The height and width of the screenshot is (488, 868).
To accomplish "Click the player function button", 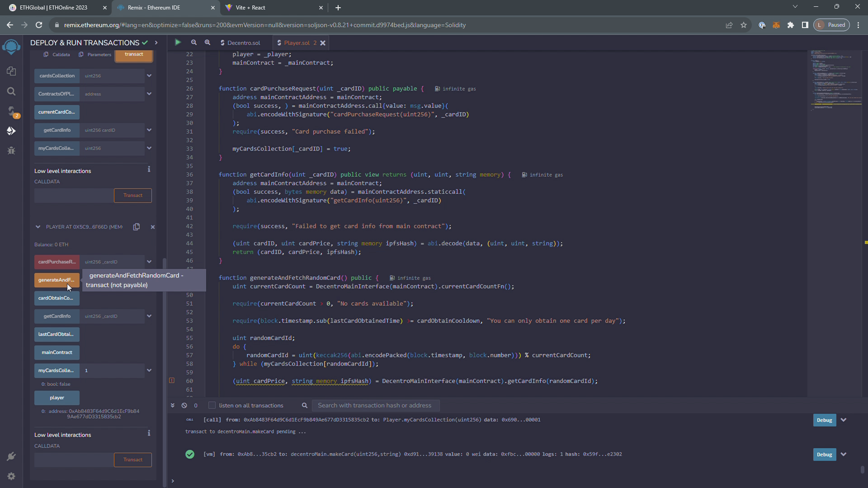I will pyautogui.click(x=57, y=398).
